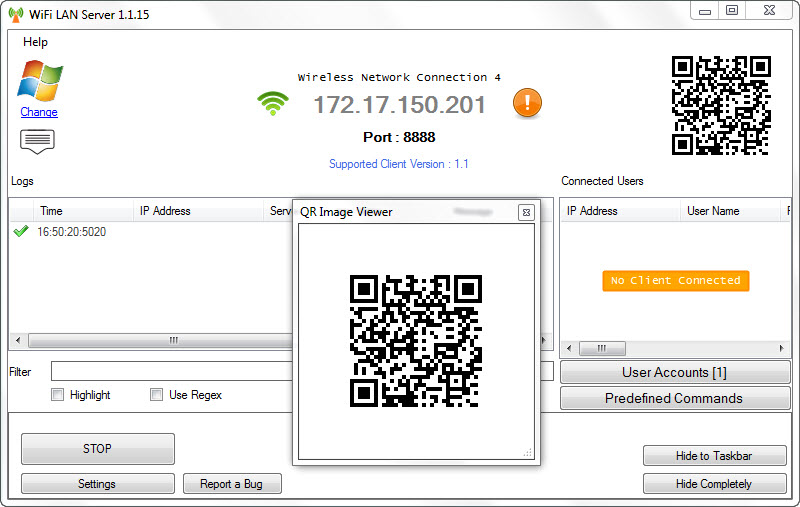Viewport: 800px width, 507px height.
Task: Open Predefined Commands
Action: coord(675,398)
